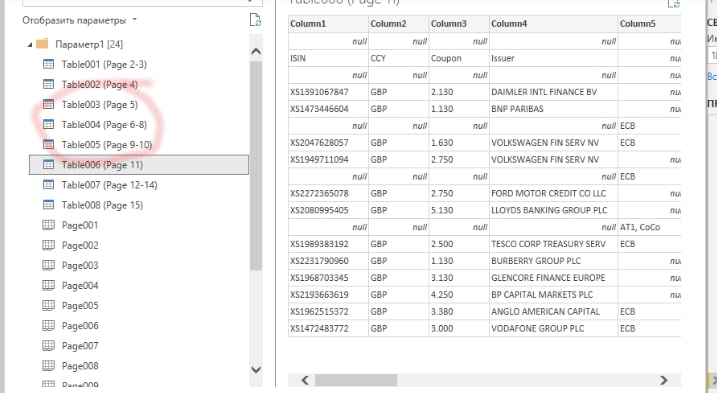Click the BNP PARIBAS cell
Screen dimensions: 717x393
click(x=553, y=109)
